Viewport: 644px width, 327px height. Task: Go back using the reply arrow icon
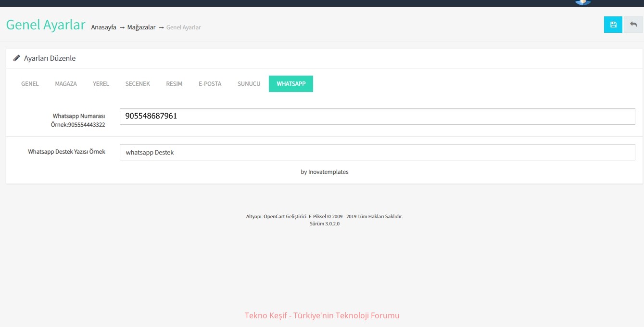633,25
